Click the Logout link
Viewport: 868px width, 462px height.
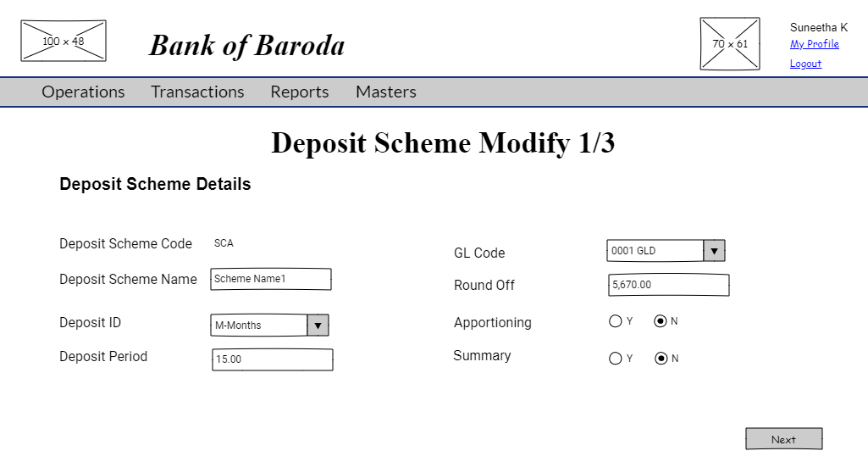805,64
